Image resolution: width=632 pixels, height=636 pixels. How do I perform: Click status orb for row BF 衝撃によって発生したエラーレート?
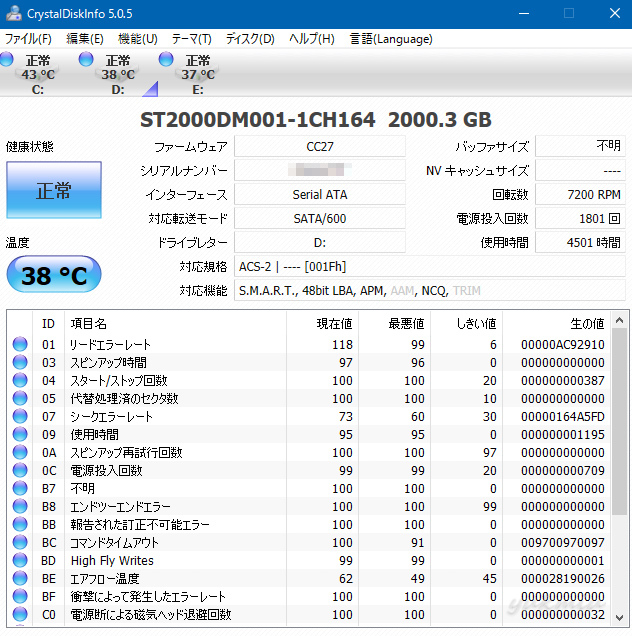coord(20,596)
